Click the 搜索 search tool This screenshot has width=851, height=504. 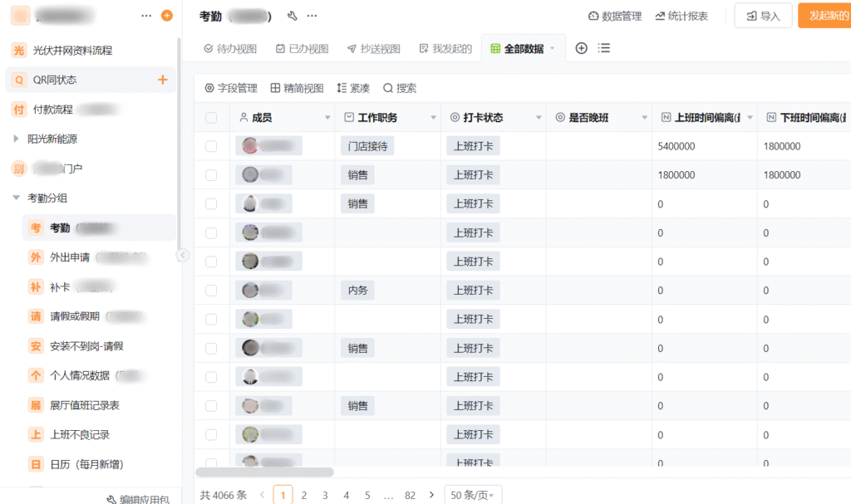click(400, 88)
